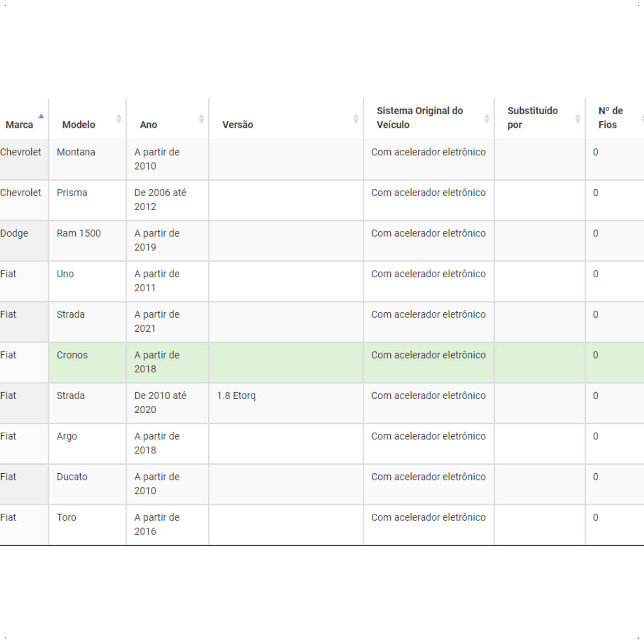Click 'De 2006 até 2012' year cell

tap(168, 200)
